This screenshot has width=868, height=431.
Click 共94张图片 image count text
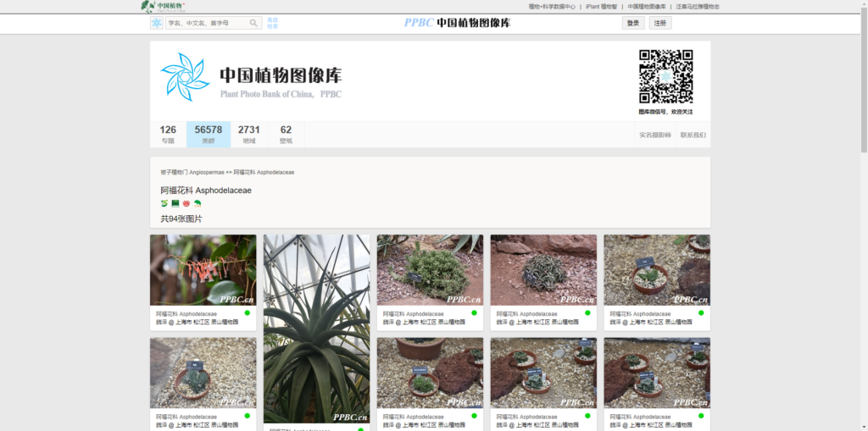click(181, 219)
